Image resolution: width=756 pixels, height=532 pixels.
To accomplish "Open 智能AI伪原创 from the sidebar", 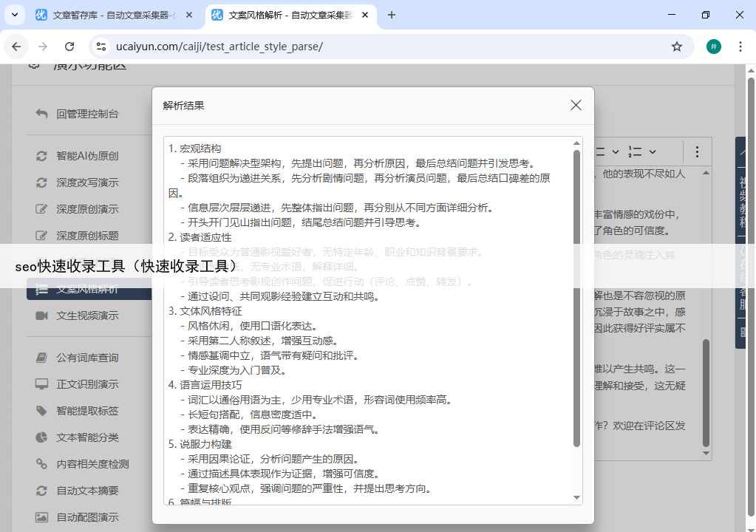I will coord(87,156).
